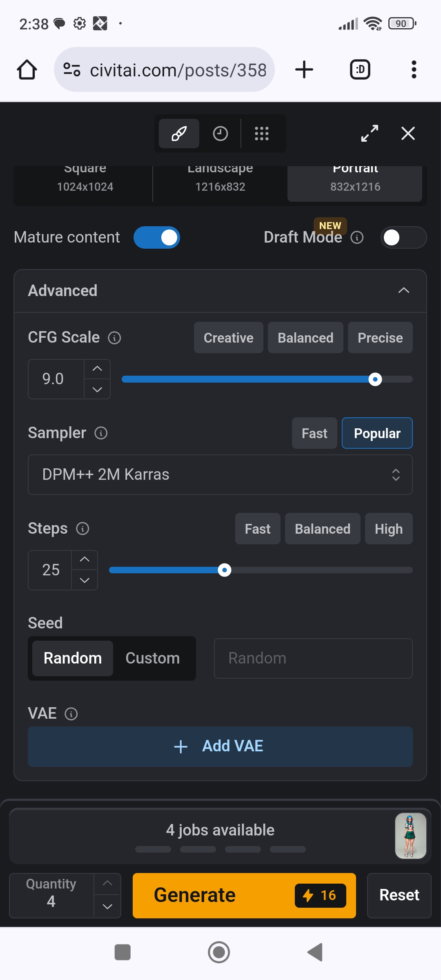
Task: Click the Generate button
Action: tap(244, 895)
